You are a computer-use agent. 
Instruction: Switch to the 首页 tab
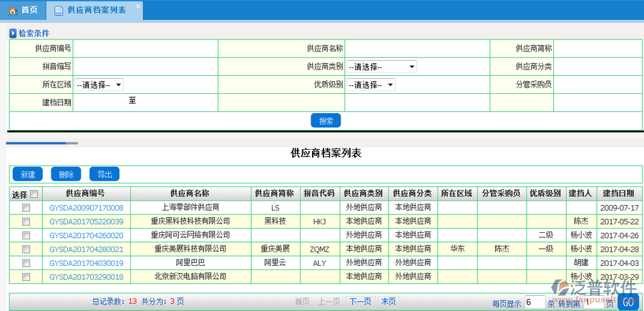pyautogui.click(x=23, y=10)
